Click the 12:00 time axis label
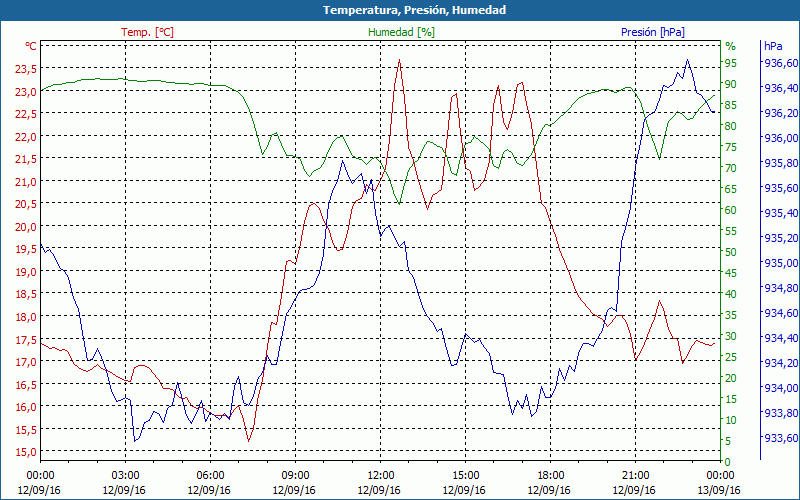This screenshot has height=500, width=800. click(380, 476)
